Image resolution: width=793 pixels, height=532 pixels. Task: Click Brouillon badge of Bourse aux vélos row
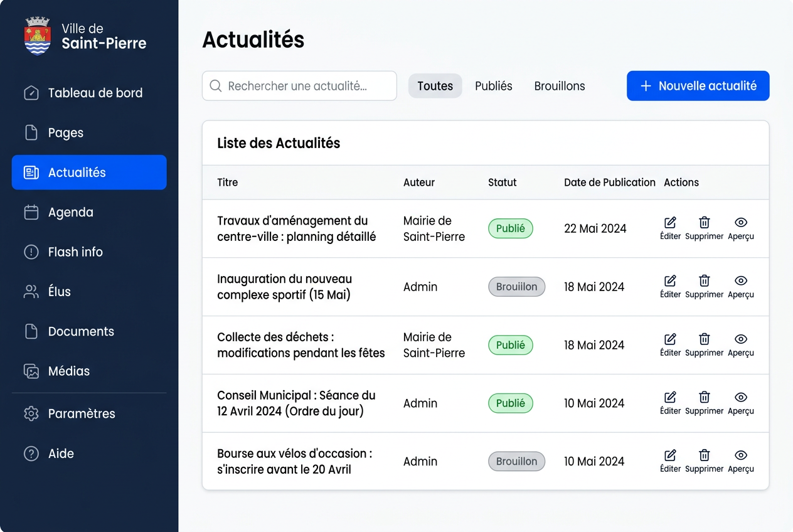click(x=517, y=461)
